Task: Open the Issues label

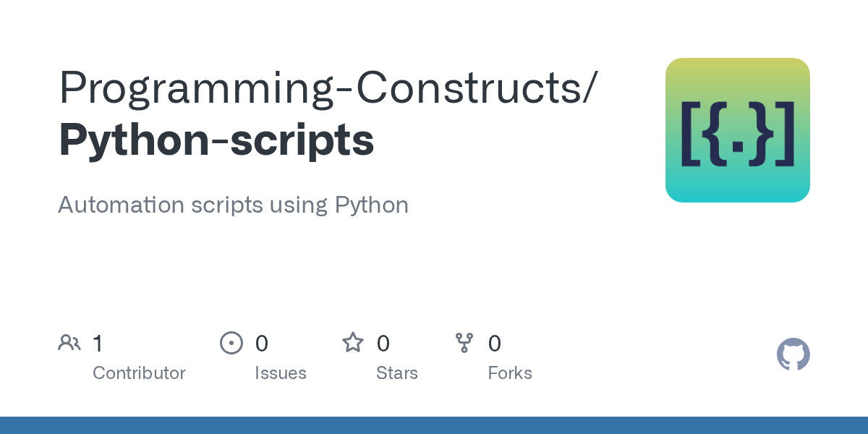Action: (x=281, y=373)
